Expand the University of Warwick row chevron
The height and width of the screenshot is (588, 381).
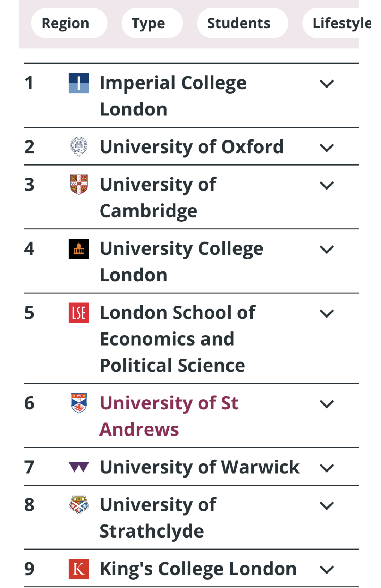tap(327, 468)
